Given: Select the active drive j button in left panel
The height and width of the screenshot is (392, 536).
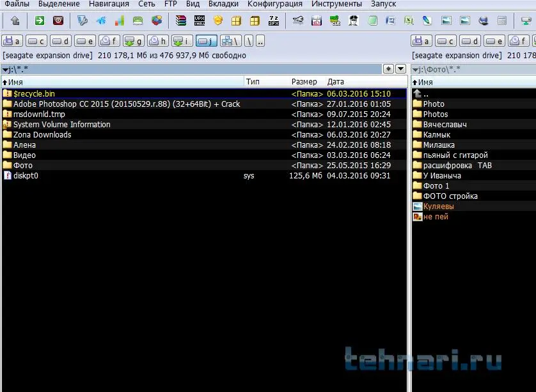Looking at the screenshot, I should [207, 42].
